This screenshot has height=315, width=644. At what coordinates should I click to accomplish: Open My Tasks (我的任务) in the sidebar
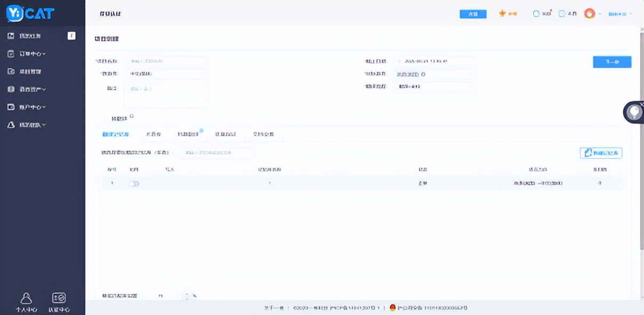point(30,36)
